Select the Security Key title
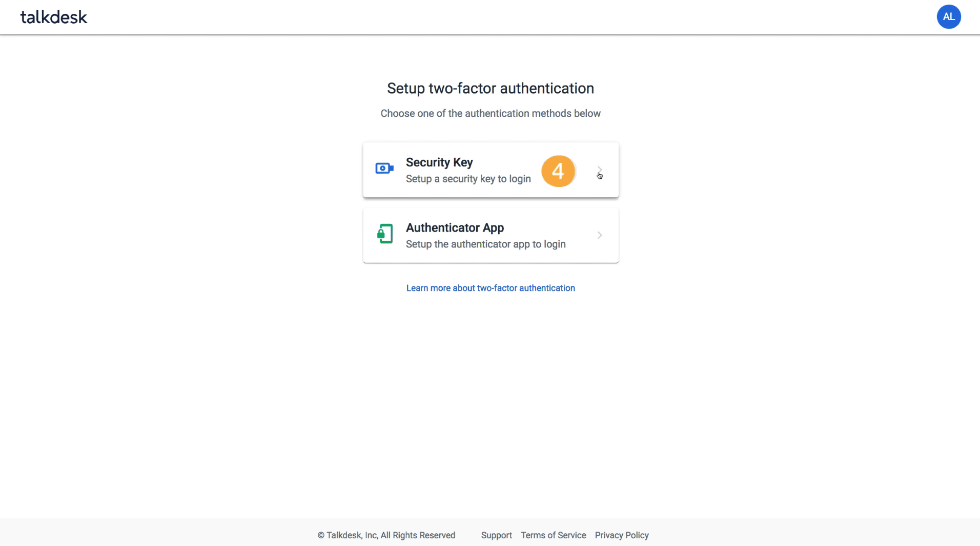Image resolution: width=980 pixels, height=546 pixels. click(439, 162)
